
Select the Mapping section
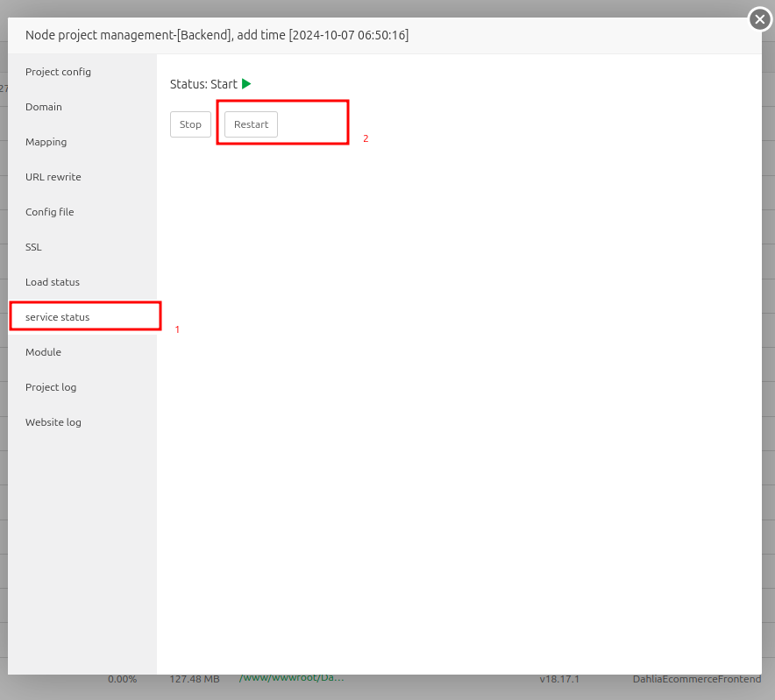(46, 142)
